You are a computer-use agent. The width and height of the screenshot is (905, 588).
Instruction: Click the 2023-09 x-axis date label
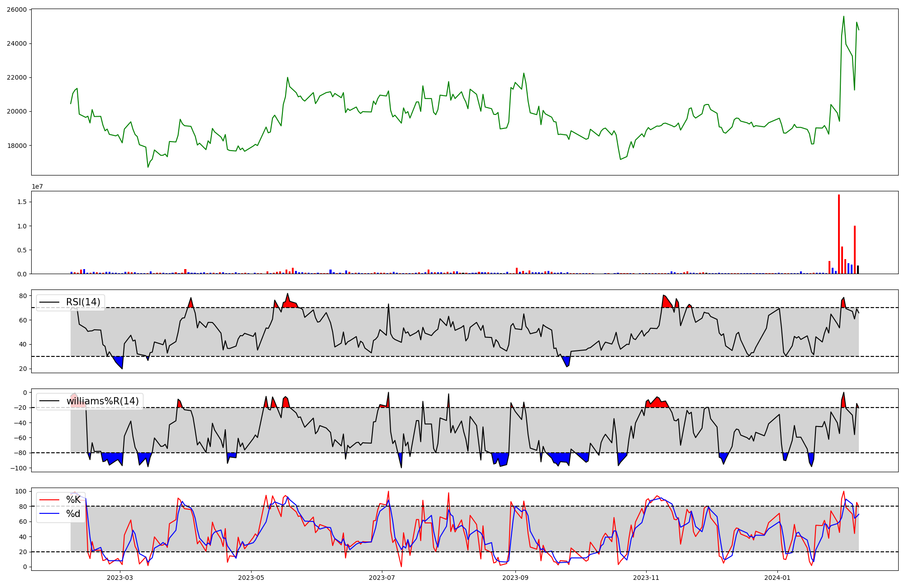[515, 578]
